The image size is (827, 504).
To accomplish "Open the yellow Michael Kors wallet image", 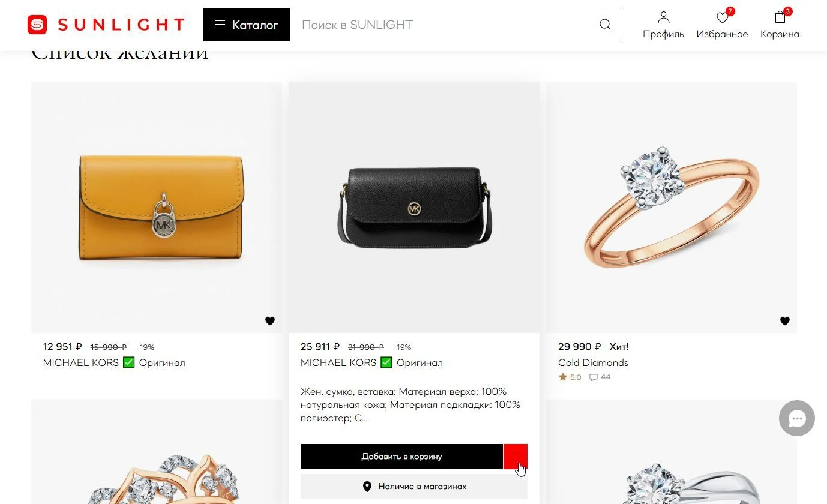I will point(157,208).
